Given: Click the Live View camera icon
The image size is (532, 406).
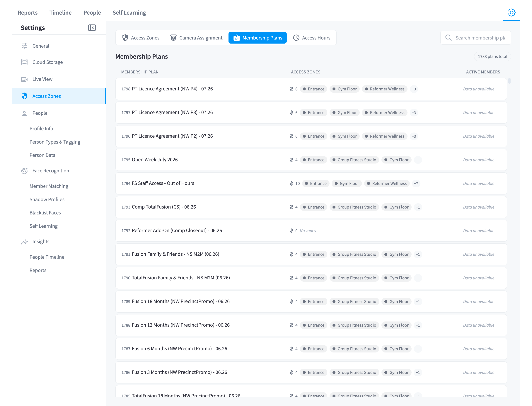Looking at the screenshot, I should coord(24,79).
